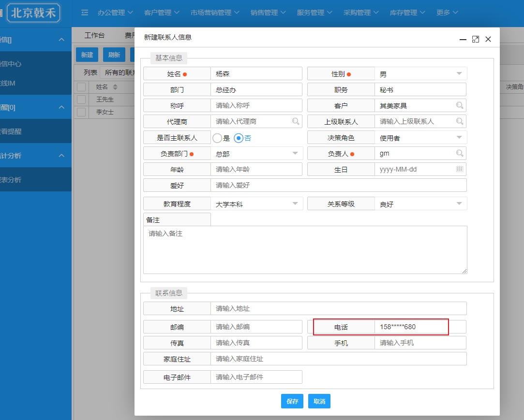Click the 年龄 input field
This screenshot has height=420, width=524.
coord(256,169)
